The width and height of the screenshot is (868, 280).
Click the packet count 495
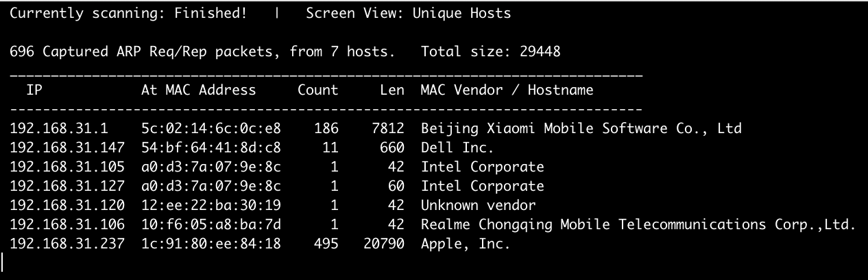click(x=326, y=244)
